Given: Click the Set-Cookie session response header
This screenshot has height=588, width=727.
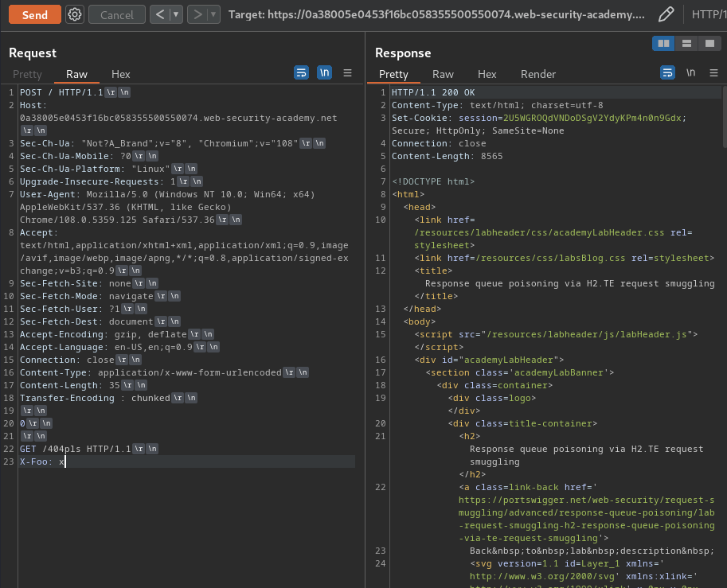Looking at the screenshot, I should click(539, 124).
